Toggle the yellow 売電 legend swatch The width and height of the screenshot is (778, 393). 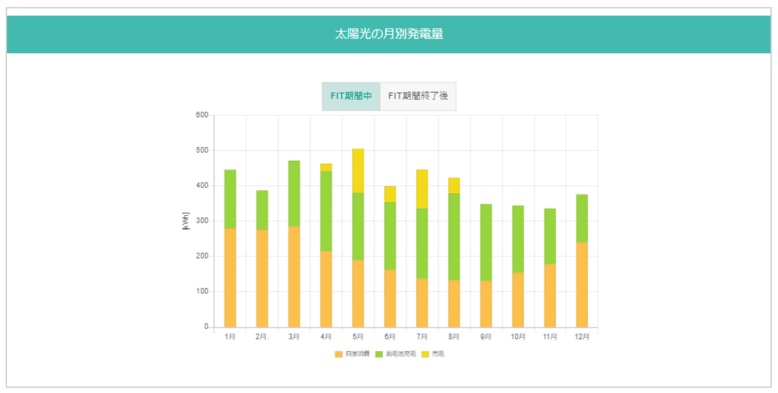425,354
